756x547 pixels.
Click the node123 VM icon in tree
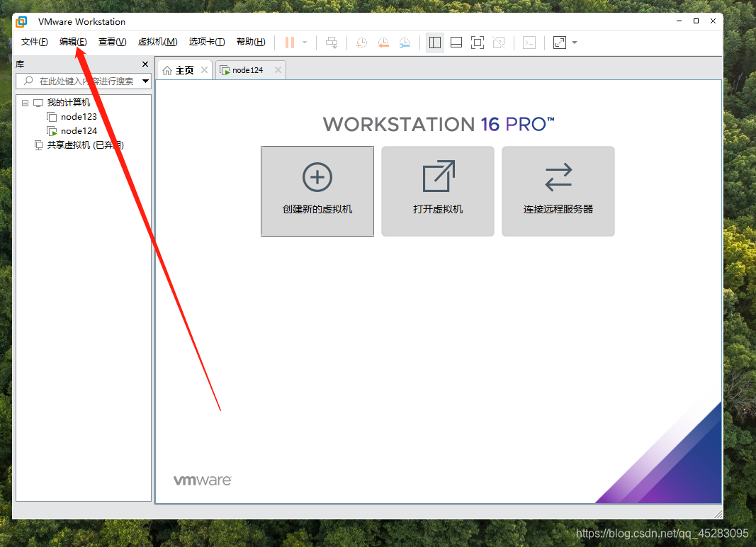[52, 117]
